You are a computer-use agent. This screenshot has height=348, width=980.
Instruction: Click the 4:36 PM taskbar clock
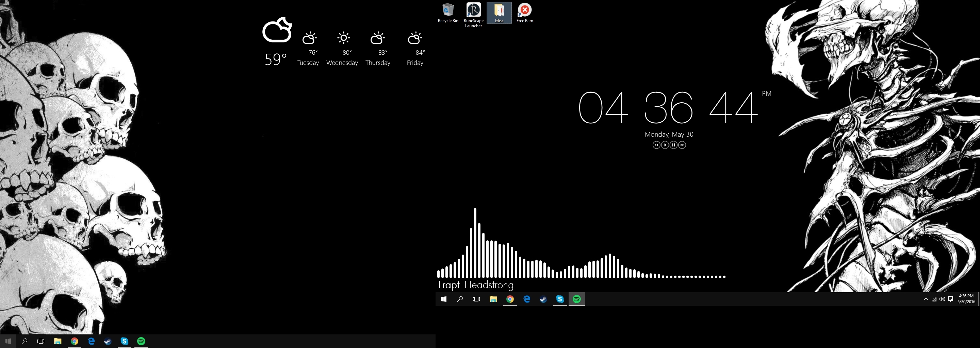[966, 299]
